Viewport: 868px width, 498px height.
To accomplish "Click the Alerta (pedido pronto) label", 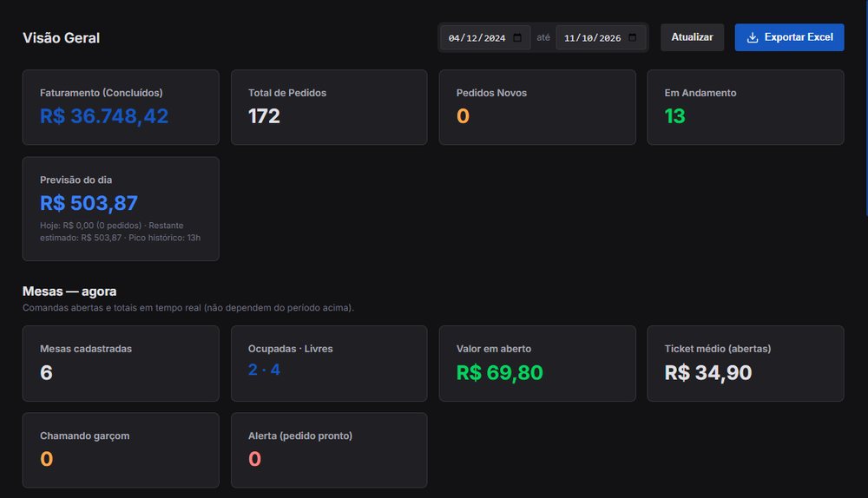I will [300, 436].
